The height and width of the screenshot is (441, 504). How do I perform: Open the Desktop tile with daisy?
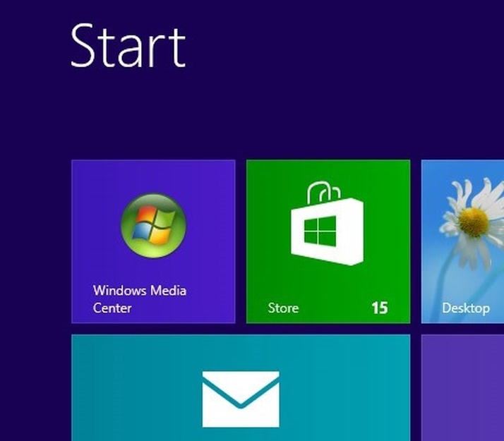462,241
